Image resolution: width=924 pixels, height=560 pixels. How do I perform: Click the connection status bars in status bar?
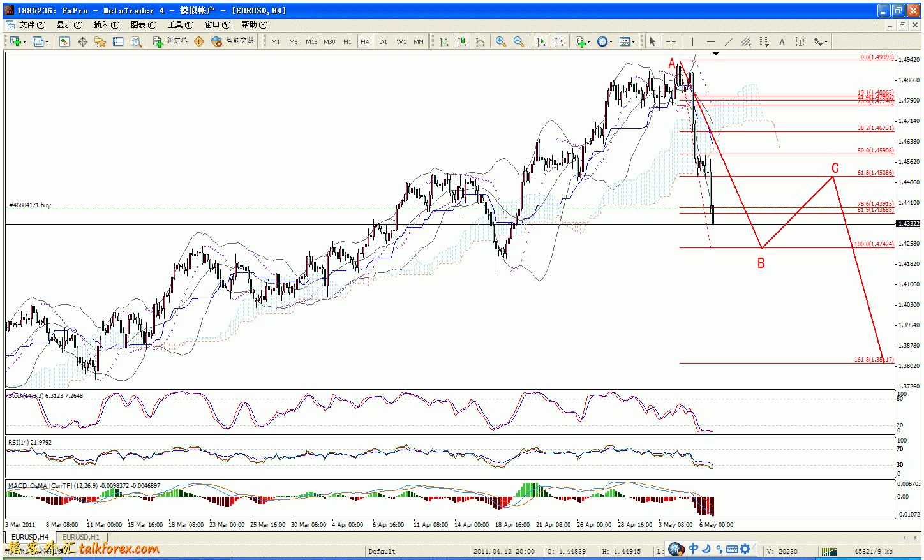[x=828, y=551]
